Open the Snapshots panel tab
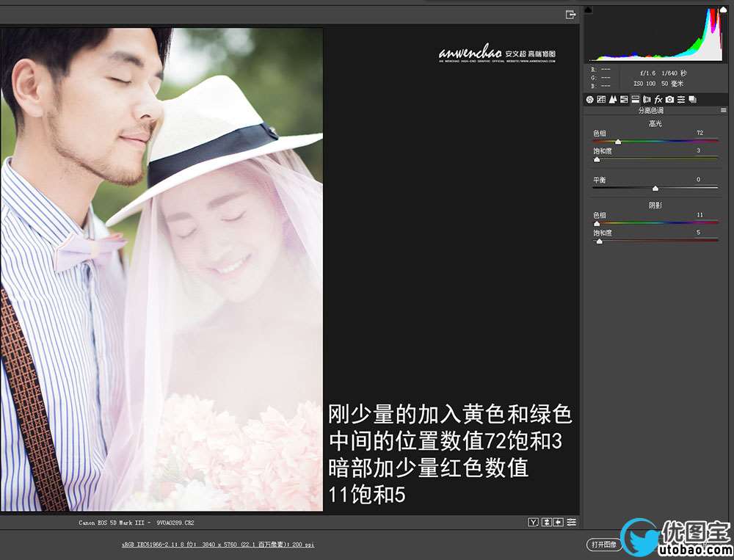Screen dimensions: 734x560 (692, 99)
